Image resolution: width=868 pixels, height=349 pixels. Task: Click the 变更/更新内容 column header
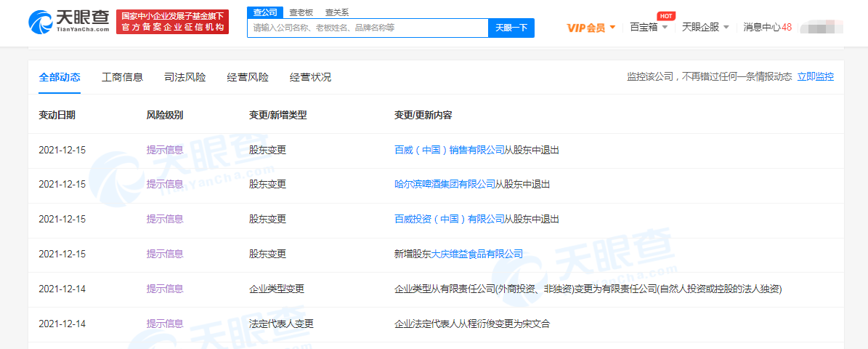(423, 115)
